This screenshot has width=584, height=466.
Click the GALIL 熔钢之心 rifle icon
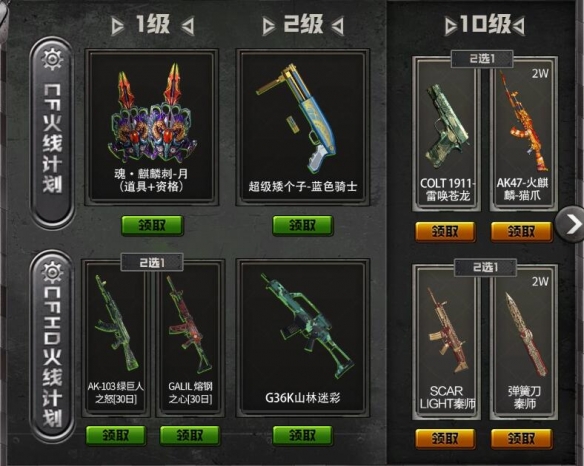(189, 325)
